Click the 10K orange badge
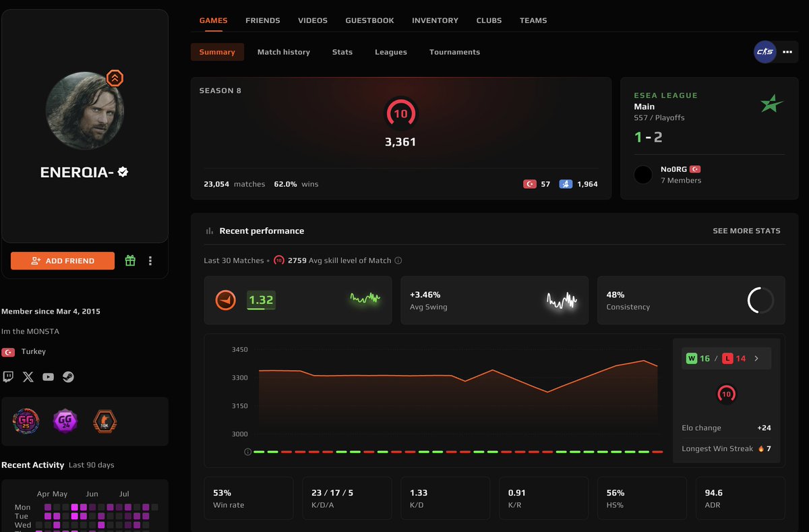The width and height of the screenshot is (809, 532). point(104,421)
